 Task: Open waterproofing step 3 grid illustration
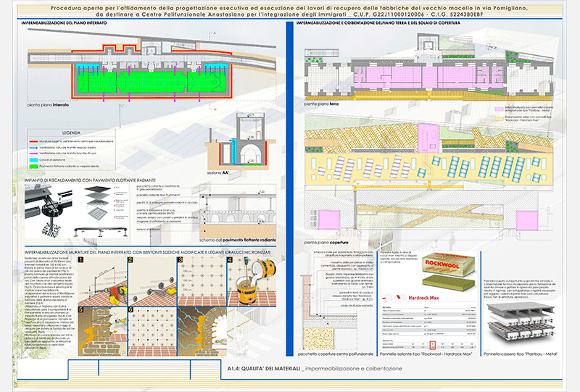click(202, 281)
